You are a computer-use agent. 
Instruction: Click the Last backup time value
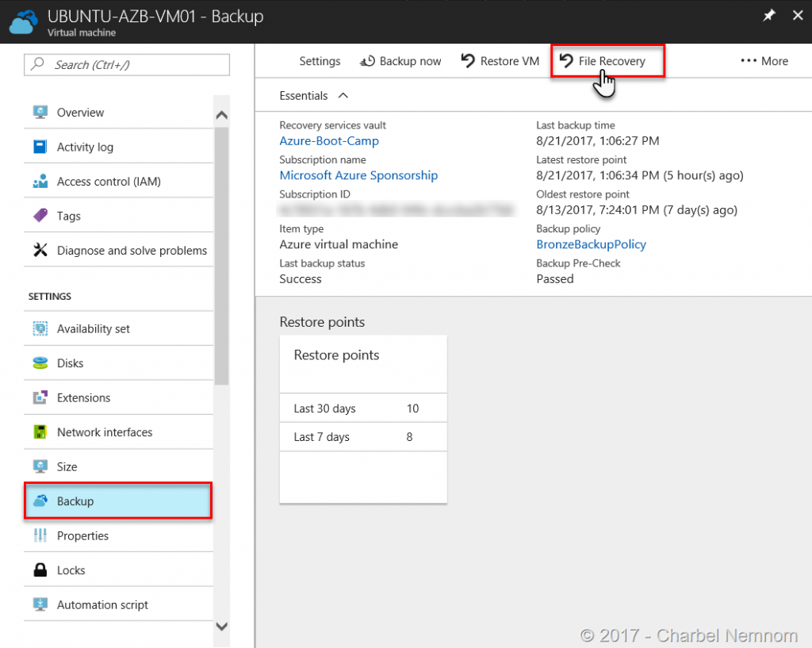pyautogui.click(x=598, y=141)
